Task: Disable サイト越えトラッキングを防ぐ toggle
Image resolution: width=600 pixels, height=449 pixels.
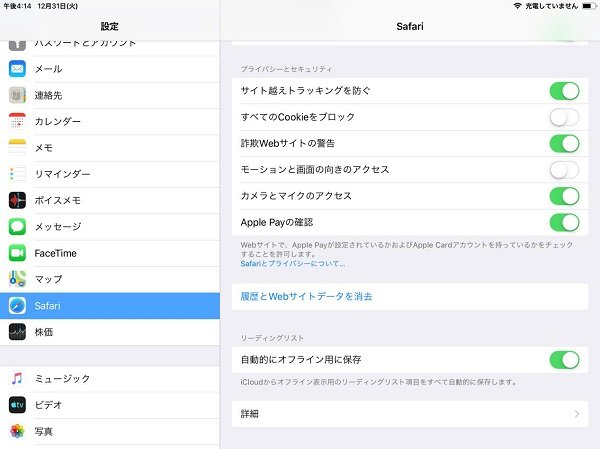Action: pos(563,91)
